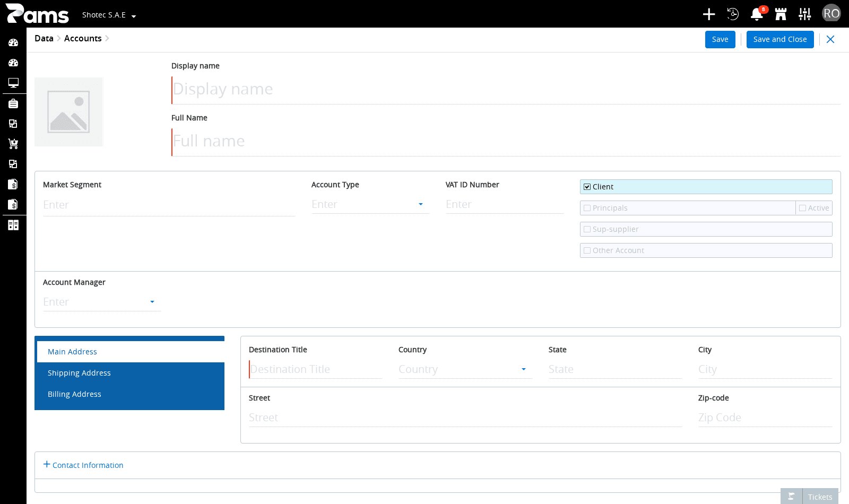
Task: Go to Data in the breadcrumb
Action: tap(44, 38)
